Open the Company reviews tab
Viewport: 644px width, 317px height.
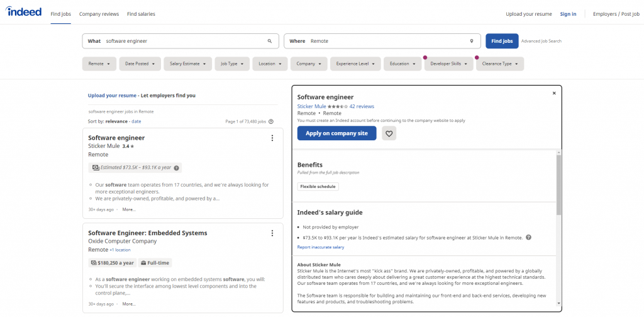pos(99,14)
